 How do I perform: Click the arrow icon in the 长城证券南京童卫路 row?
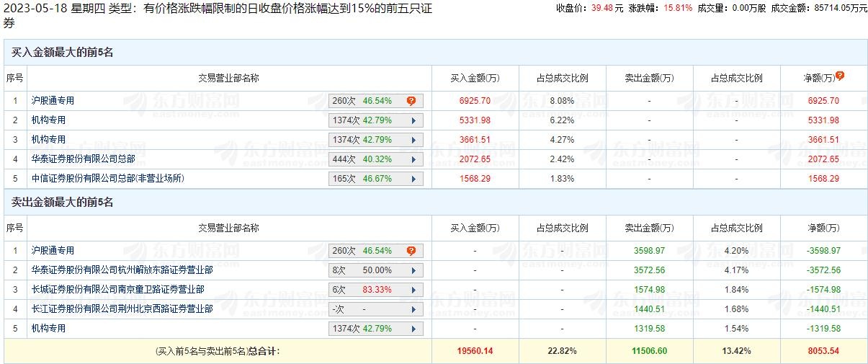click(413, 290)
